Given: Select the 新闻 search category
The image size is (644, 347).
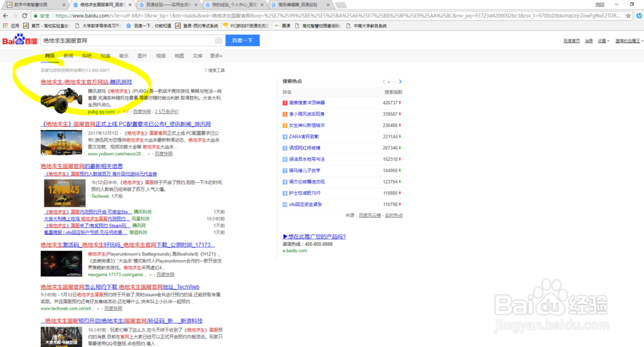Looking at the screenshot, I should pos(68,56).
